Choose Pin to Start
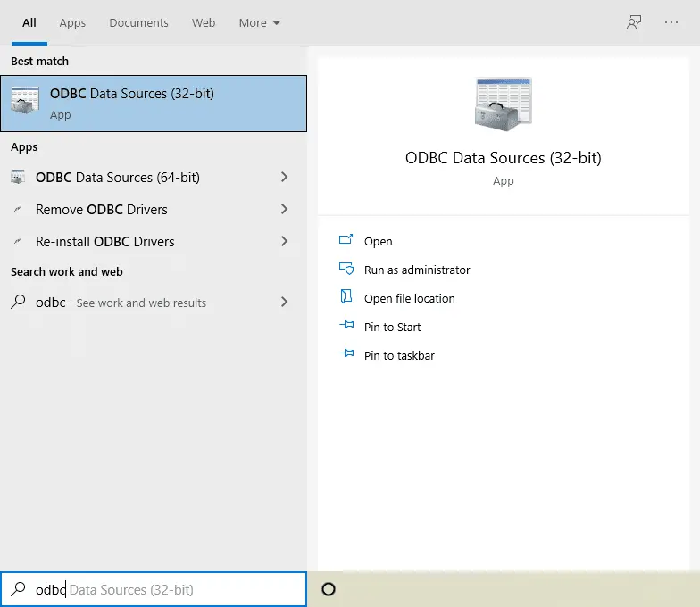 393,327
